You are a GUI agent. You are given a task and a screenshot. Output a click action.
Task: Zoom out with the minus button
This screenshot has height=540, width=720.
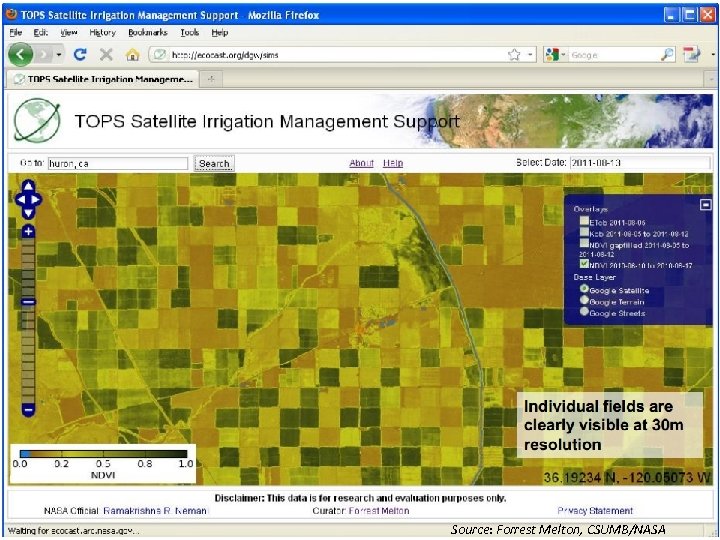(28, 409)
